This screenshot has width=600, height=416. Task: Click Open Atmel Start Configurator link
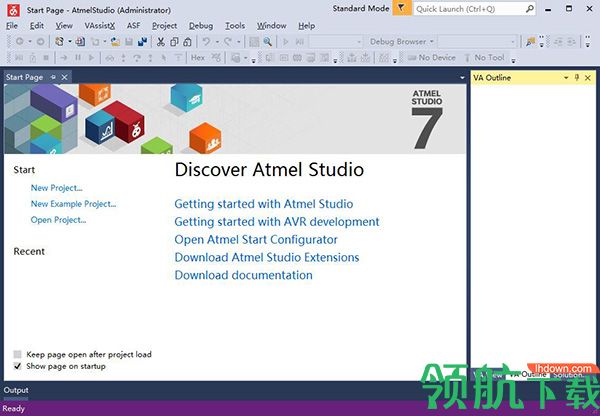(x=256, y=240)
